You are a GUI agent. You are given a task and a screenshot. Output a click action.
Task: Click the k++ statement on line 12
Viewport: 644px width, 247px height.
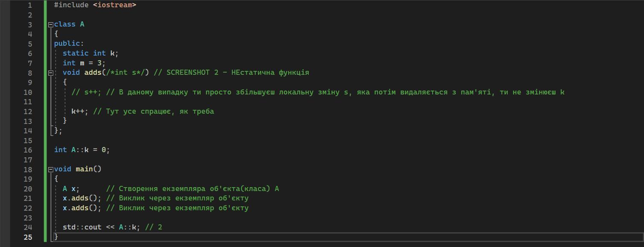[79, 112]
